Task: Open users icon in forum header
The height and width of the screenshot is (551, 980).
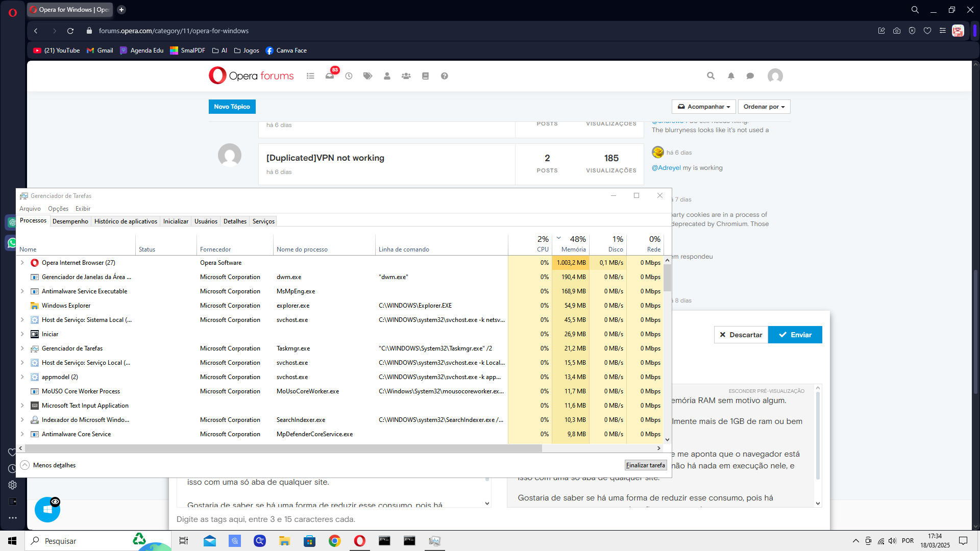Action: (387, 76)
